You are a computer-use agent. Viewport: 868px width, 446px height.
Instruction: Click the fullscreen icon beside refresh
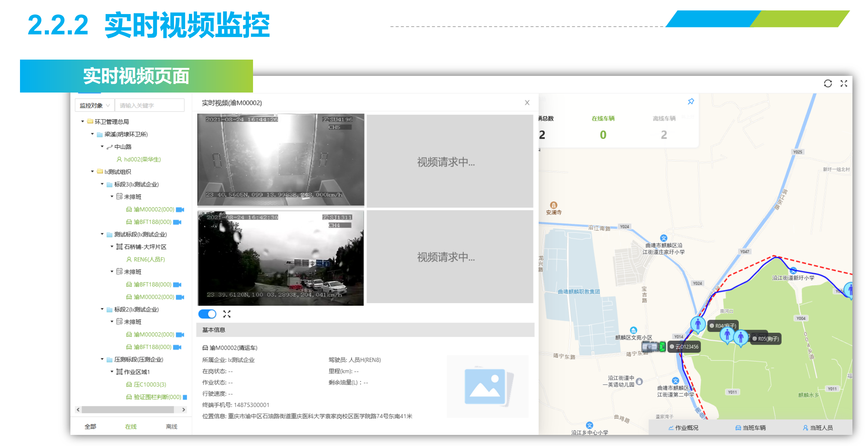tap(844, 84)
